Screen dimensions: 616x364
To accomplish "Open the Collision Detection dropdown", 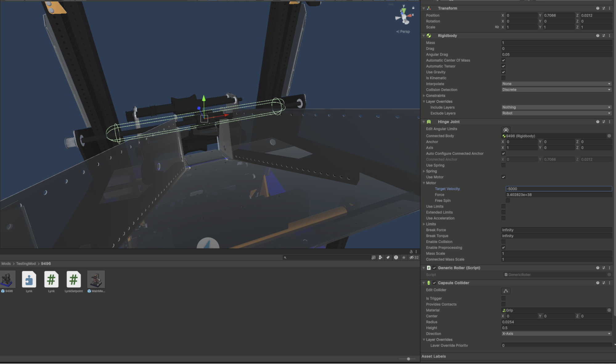I will [556, 90].
